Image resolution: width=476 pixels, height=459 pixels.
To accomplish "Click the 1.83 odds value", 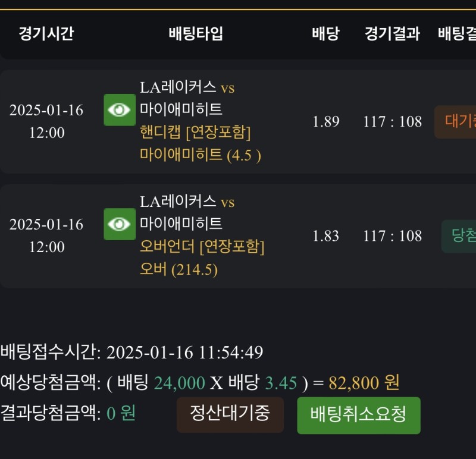I will pyautogui.click(x=326, y=236).
